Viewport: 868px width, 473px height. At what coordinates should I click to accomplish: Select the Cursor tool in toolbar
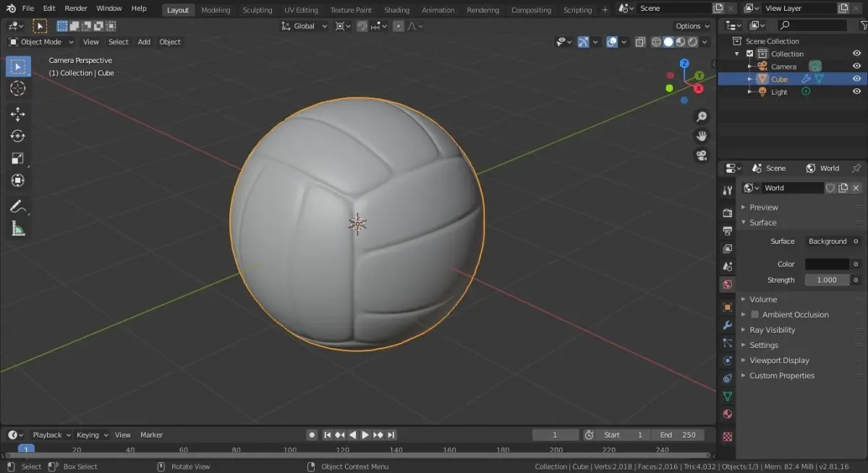(18, 88)
